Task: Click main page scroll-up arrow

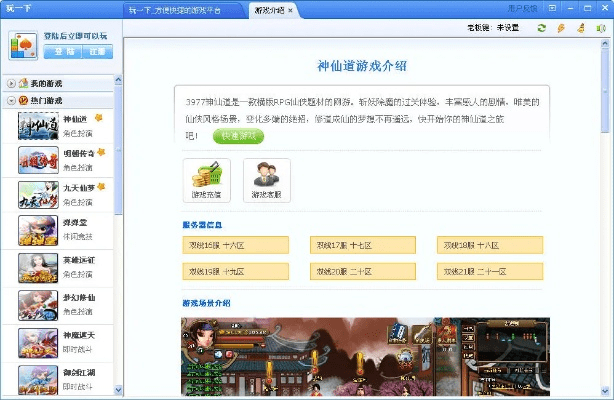Action: coord(605,43)
